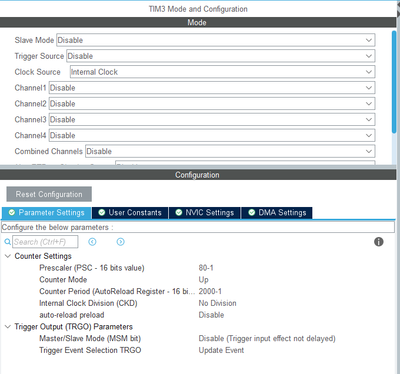The height and width of the screenshot is (374, 400).
Task: Click the Counter Period (AutoReload Register) label
Action: pos(117,291)
